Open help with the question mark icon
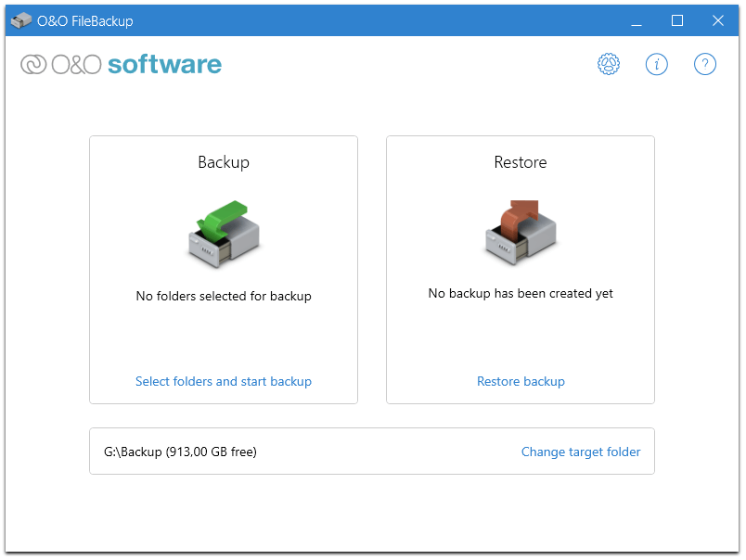746x560 pixels. (705, 64)
